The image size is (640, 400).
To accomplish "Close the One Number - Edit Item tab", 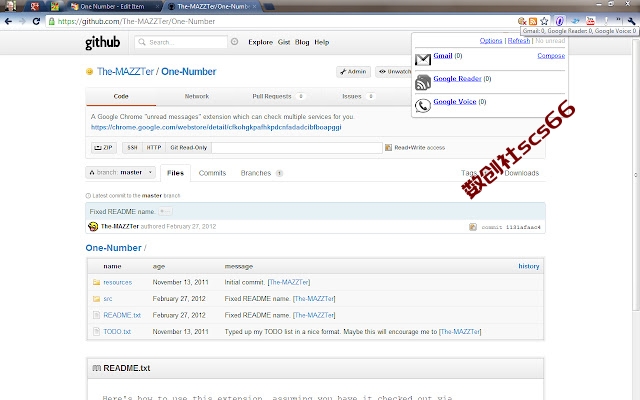I will point(158,7).
